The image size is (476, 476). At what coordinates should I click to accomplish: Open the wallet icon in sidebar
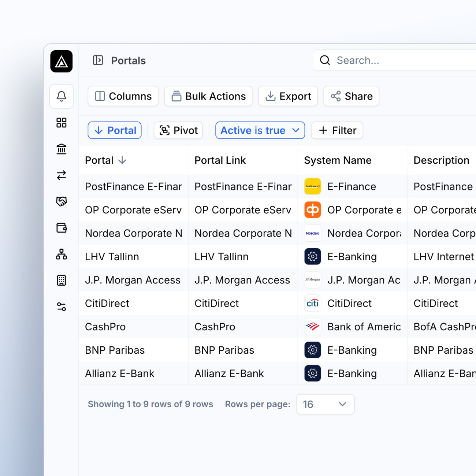[x=62, y=228]
